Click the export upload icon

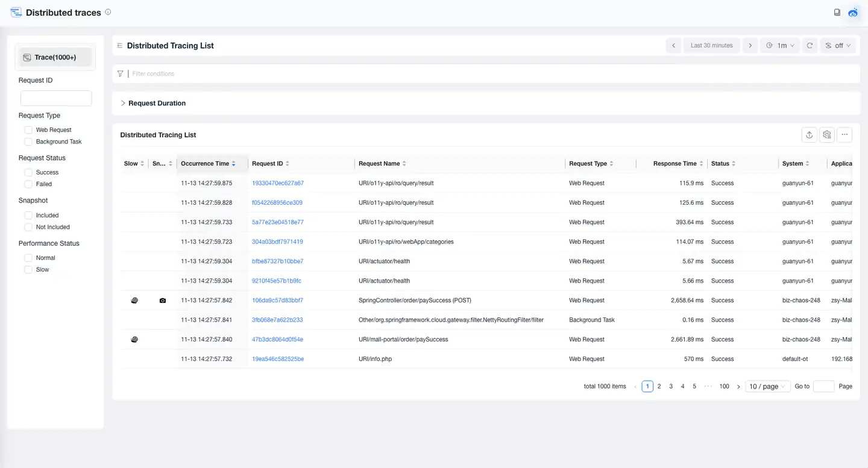coord(810,135)
